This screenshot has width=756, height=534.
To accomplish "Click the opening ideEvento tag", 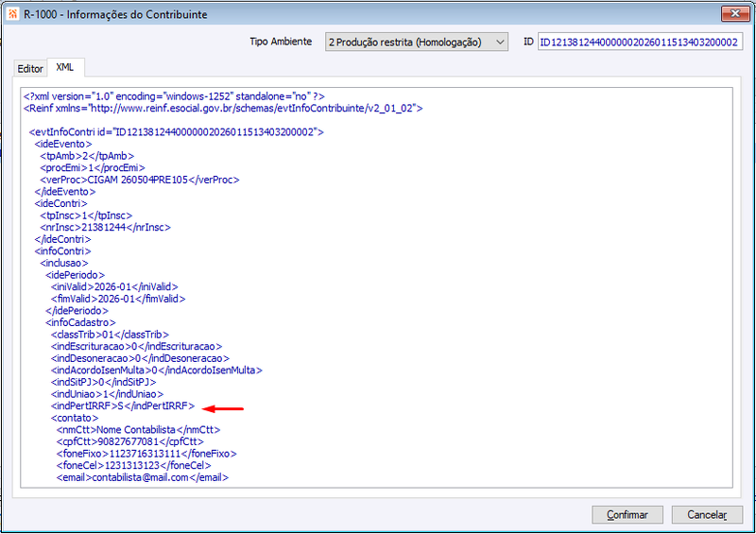I will [63, 144].
